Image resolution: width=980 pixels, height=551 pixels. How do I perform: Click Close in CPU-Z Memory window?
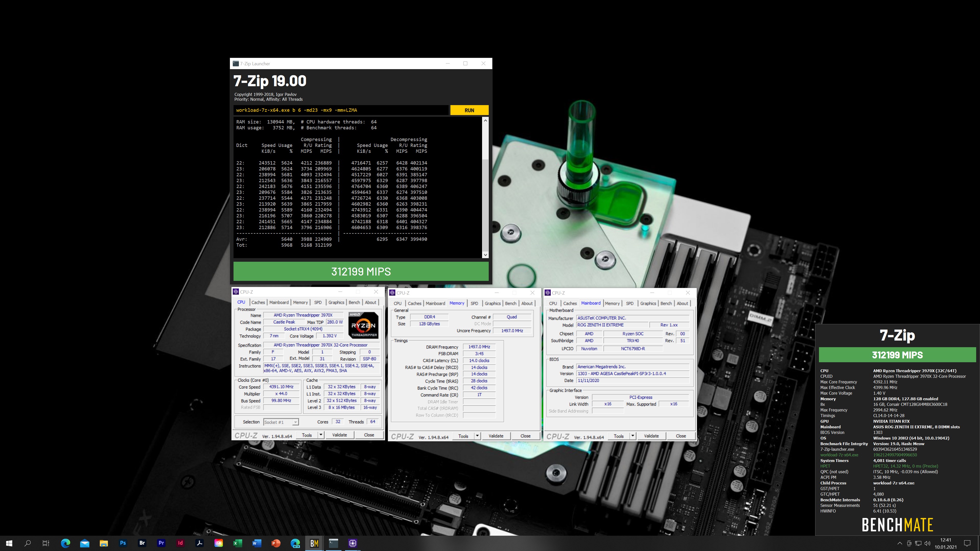click(x=525, y=436)
